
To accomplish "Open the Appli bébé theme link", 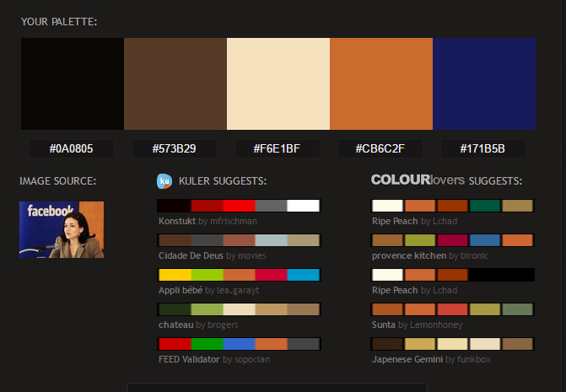I will 181,290.
